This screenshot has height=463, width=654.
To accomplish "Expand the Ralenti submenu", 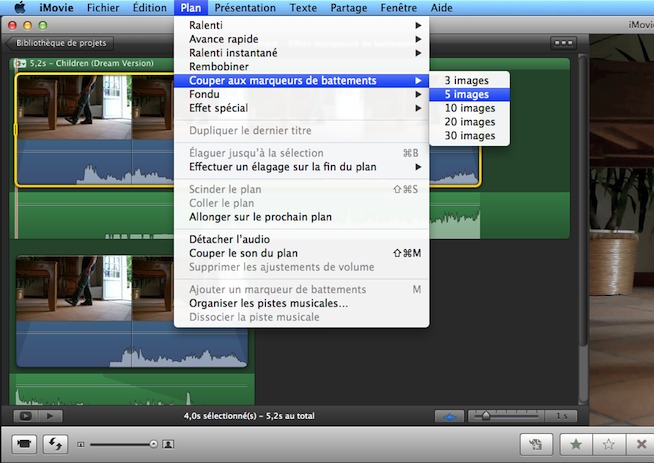I will [x=302, y=25].
